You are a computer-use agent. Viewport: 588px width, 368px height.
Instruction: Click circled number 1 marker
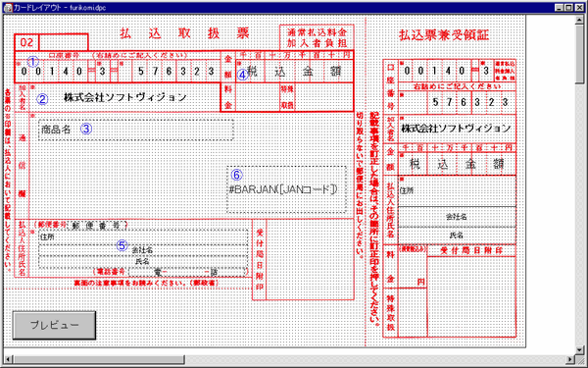(x=33, y=62)
